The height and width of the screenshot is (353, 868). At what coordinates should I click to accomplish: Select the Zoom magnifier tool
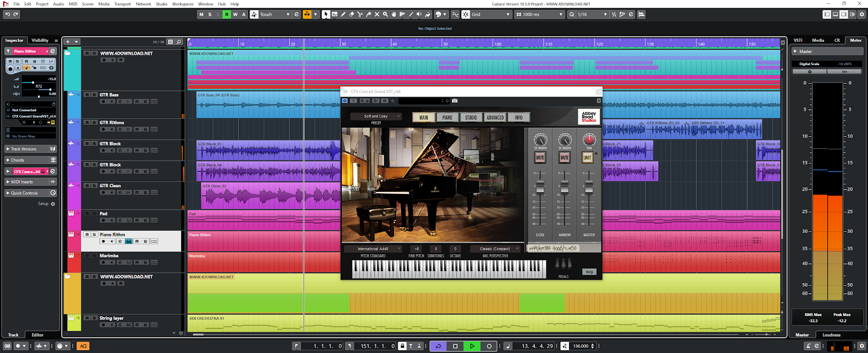click(x=385, y=14)
